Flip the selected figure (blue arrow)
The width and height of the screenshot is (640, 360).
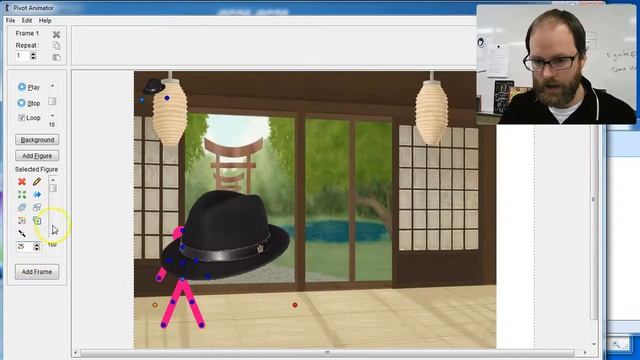pos(37,195)
